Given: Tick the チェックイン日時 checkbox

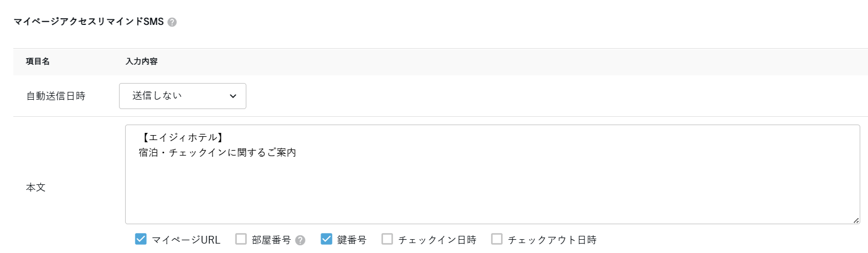Looking at the screenshot, I should [x=387, y=239].
